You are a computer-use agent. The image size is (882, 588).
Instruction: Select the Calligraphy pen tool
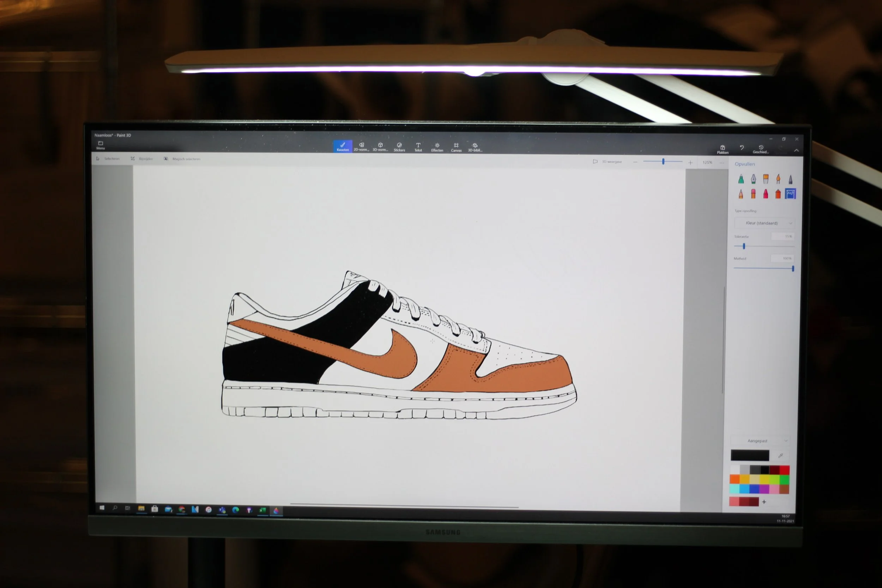click(753, 179)
